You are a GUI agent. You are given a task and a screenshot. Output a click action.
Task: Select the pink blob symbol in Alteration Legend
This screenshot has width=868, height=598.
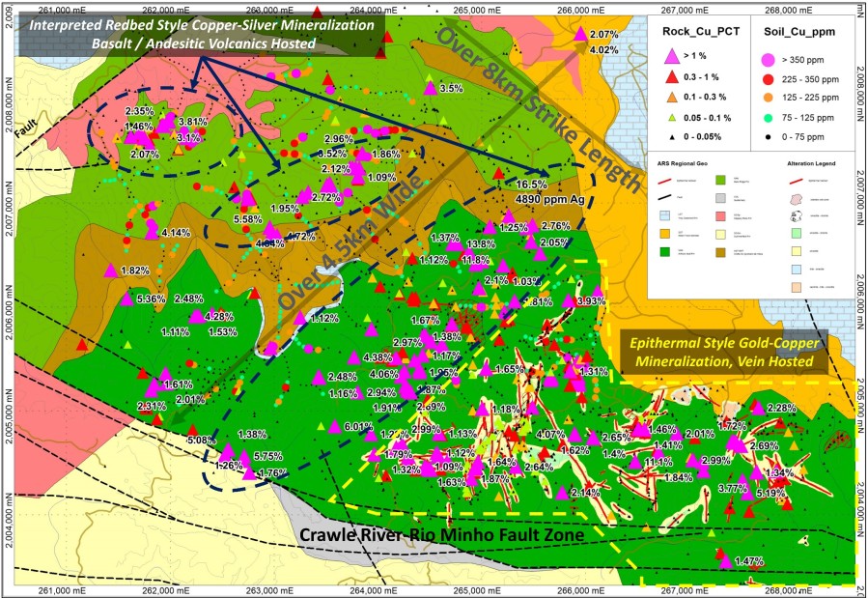point(795,199)
